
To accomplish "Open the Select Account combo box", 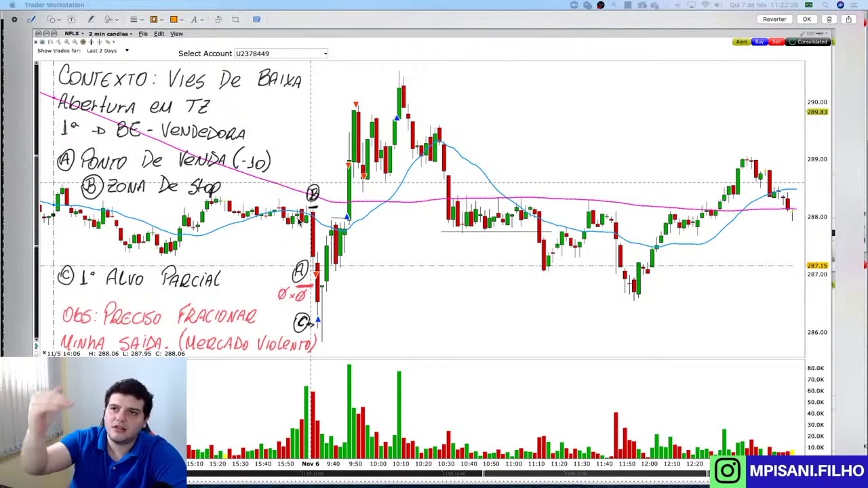I will 281,54.
